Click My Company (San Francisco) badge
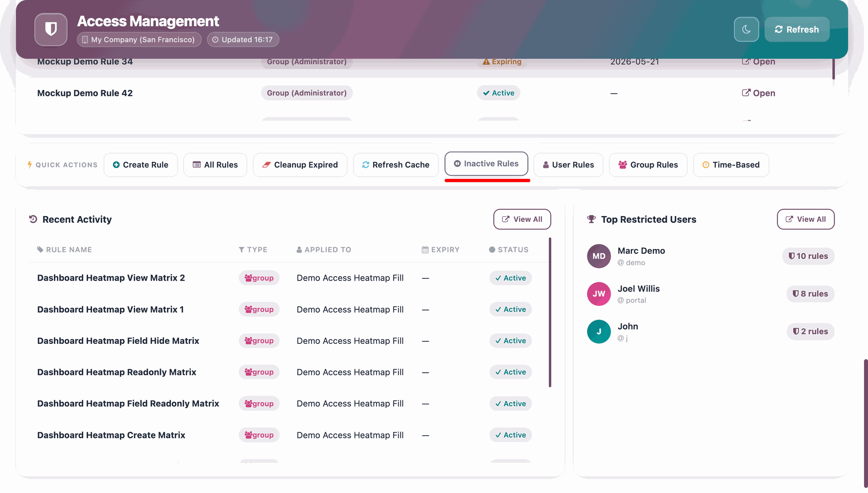Screen dimensions: 868x493 [x=139, y=40]
